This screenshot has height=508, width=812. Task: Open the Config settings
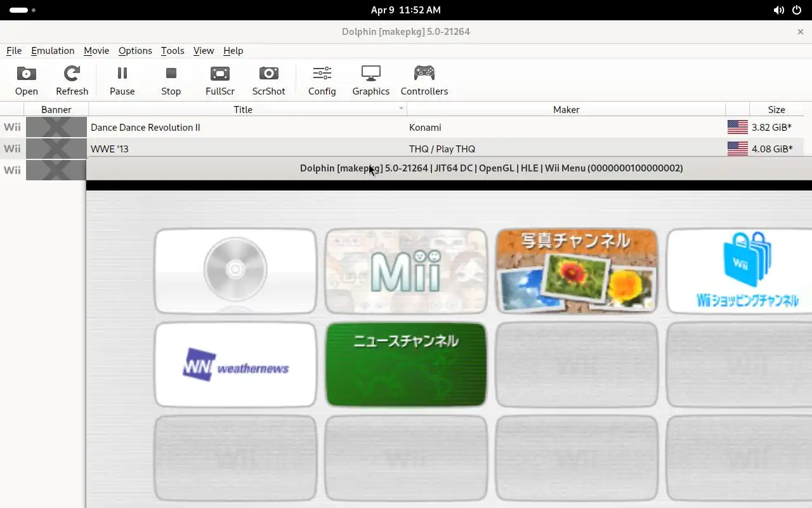(322, 81)
